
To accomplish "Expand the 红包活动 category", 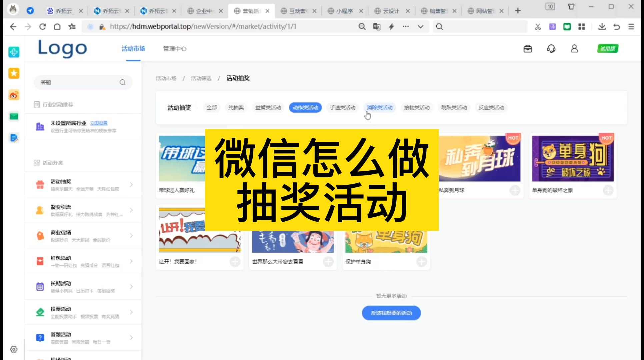I will 131,261.
